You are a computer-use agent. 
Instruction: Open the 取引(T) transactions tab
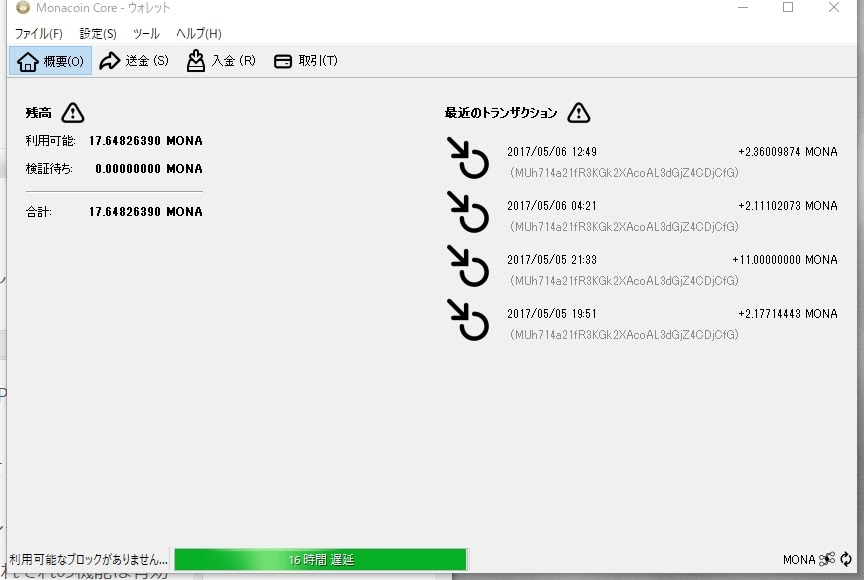(x=306, y=61)
